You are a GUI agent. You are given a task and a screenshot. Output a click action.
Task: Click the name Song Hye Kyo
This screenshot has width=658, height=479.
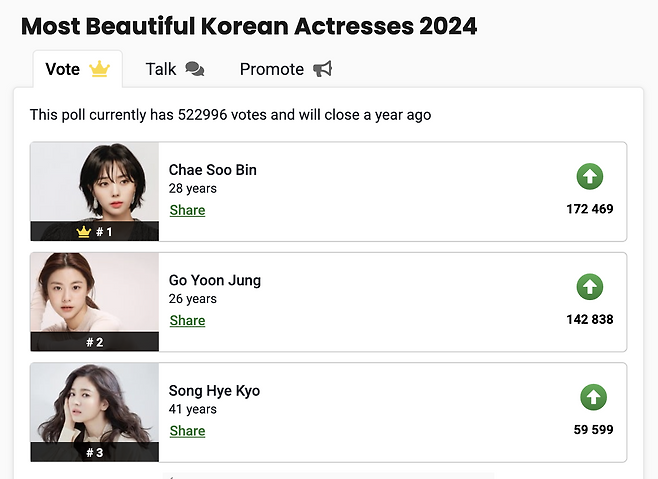click(214, 390)
